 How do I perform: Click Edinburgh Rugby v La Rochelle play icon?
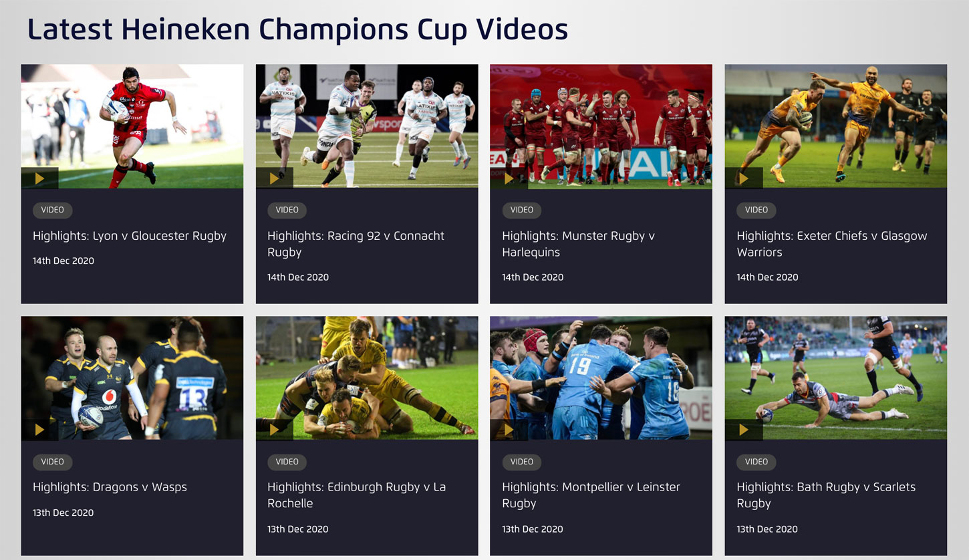pyautogui.click(x=274, y=430)
